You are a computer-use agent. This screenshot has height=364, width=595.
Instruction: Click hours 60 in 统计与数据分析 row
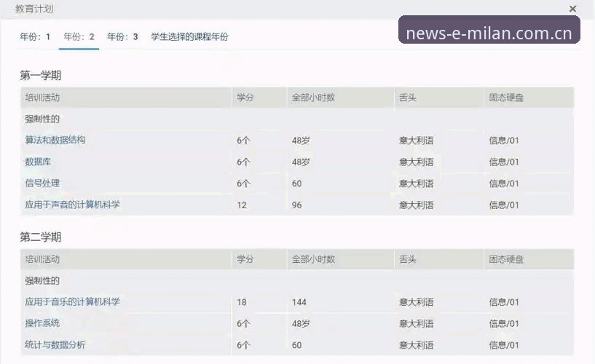click(296, 345)
